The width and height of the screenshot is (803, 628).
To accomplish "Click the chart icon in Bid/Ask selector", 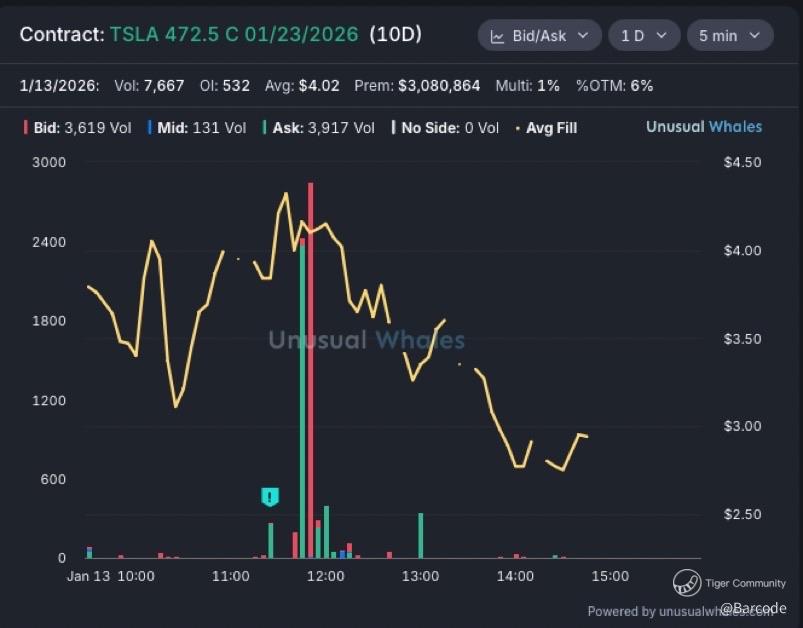I will pyautogui.click(x=497, y=36).
